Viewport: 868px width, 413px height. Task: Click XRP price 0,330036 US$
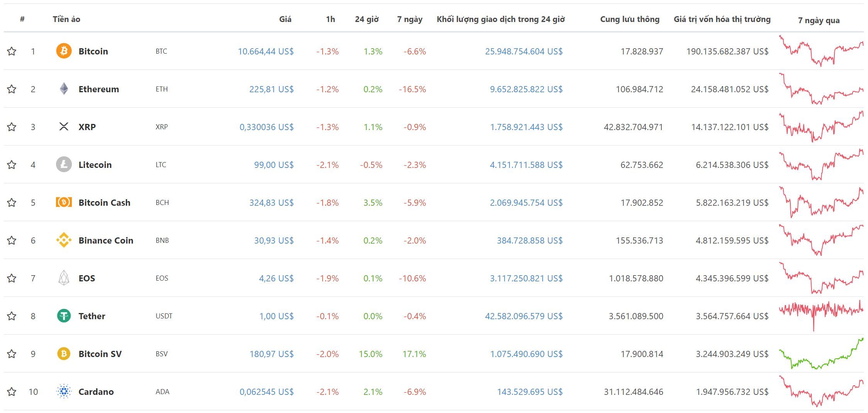[267, 127]
